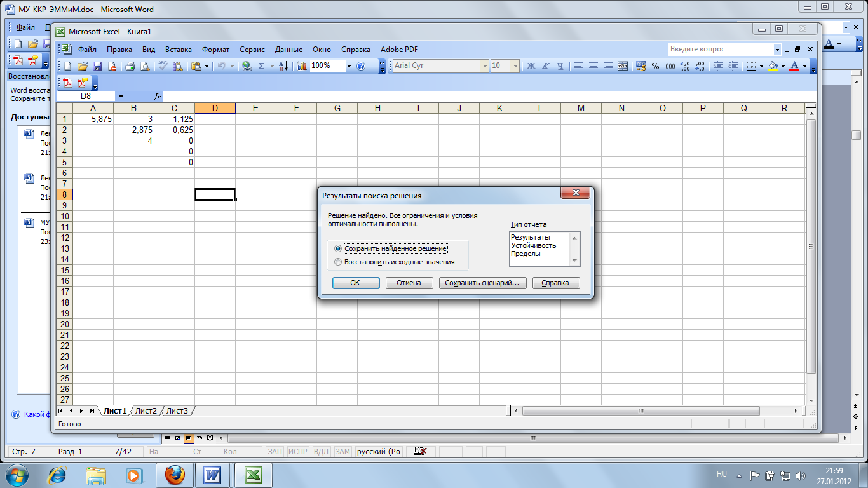868x488 pixels.
Task: Apply yellow fill color bucket swatch
Action: click(x=773, y=66)
